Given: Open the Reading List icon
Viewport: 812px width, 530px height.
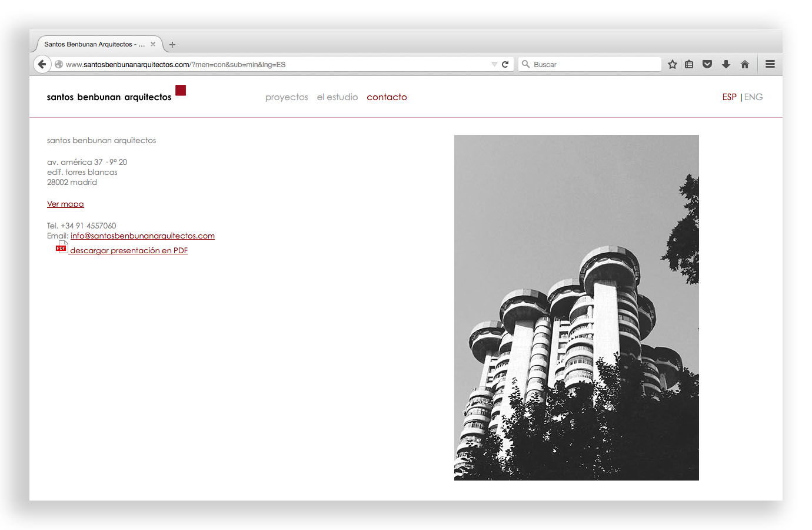Looking at the screenshot, I should [x=689, y=64].
